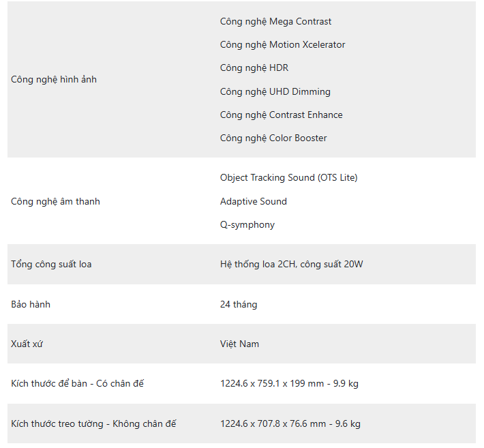This screenshot has width=484, height=448.
Task: Select the "Việt Nam" origin value
Action: coord(239,344)
